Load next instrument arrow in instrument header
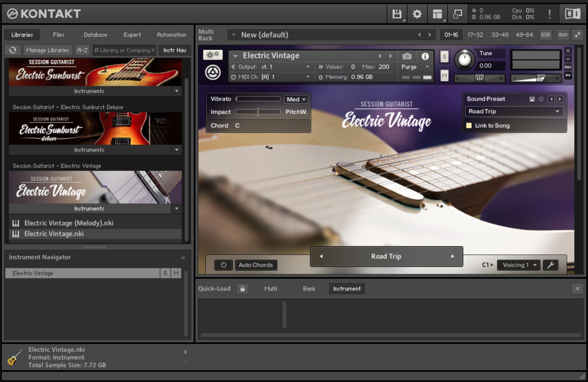The image size is (588, 382). pyautogui.click(x=391, y=56)
